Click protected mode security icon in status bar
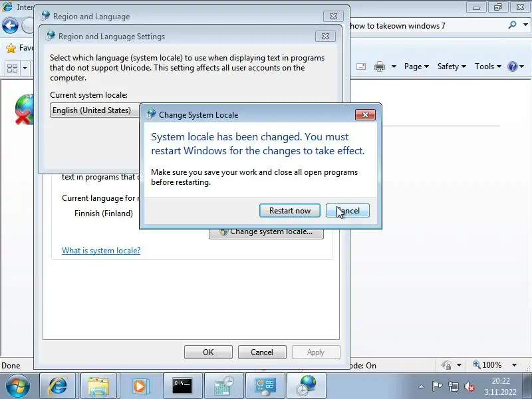The image size is (532, 399). (x=446, y=365)
